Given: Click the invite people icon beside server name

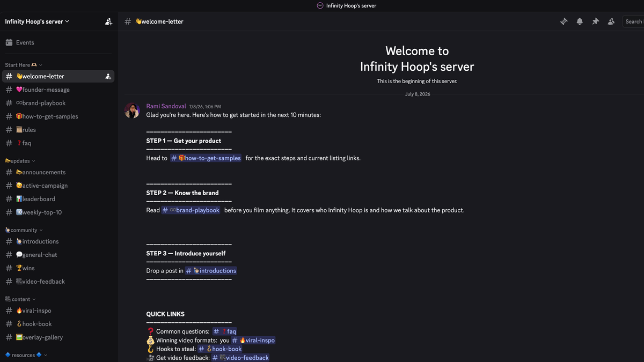Looking at the screenshot, I should click(x=109, y=21).
